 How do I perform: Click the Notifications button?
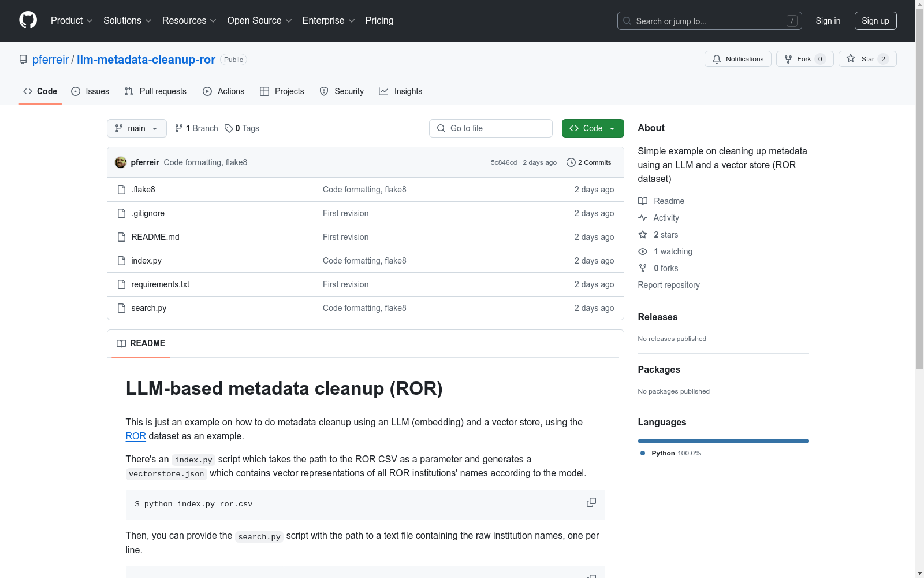(738, 59)
